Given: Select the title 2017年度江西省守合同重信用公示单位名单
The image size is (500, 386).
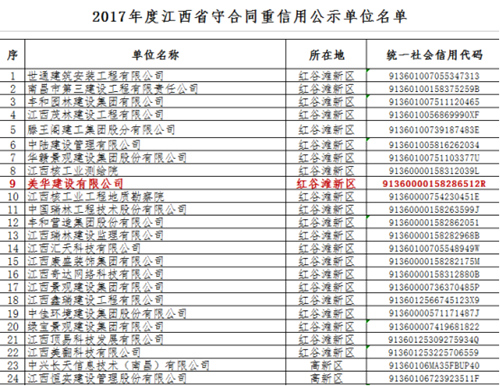Looking at the screenshot, I should coord(249,16).
